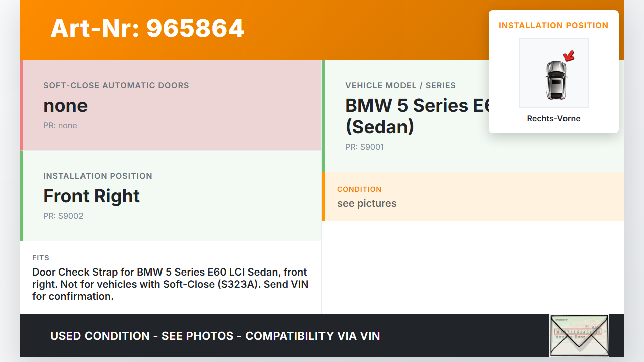This screenshot has height=362, width=644.
Task: Click the gray Installation Position label above Front Right
Action: pyautogui.click(x=98, y=176)
